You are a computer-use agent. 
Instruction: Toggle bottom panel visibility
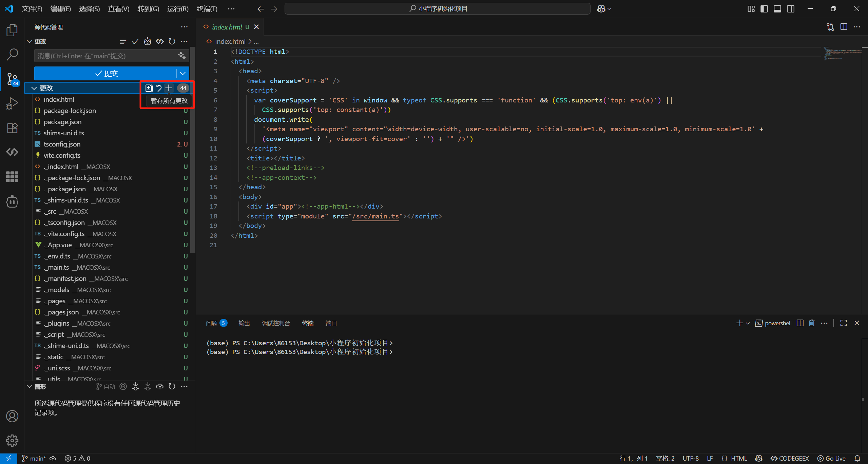pyautogui.click(x=777, y=9)
